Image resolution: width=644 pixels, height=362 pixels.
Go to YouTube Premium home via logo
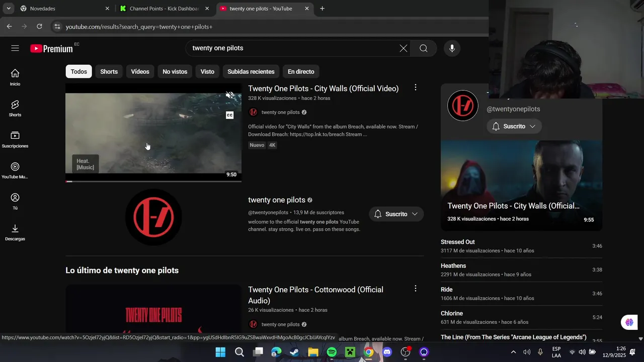[51, 48]
